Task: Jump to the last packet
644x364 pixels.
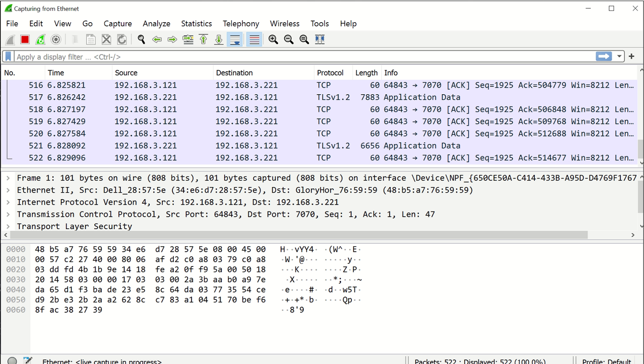Action: [x=219, y=40]
